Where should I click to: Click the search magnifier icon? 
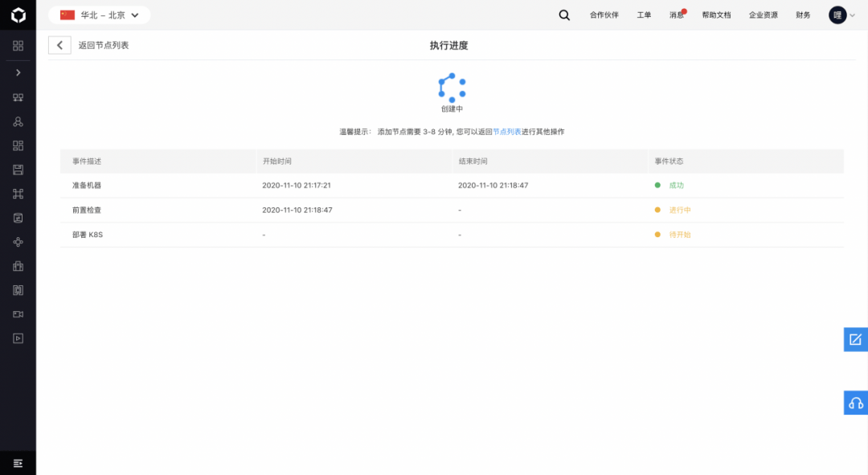564,15
